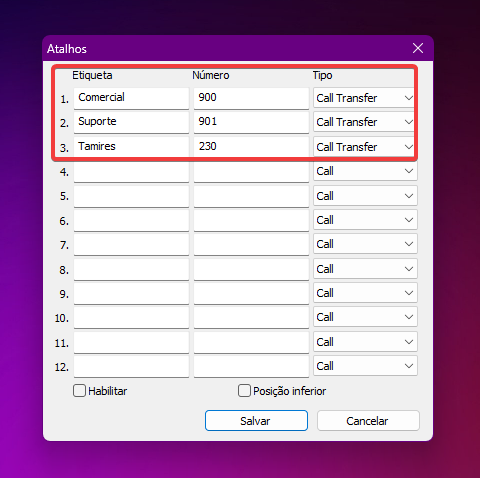Focus the Suporte label field
The height and width of the screenshot is (478, 480).
click(131, 122)
